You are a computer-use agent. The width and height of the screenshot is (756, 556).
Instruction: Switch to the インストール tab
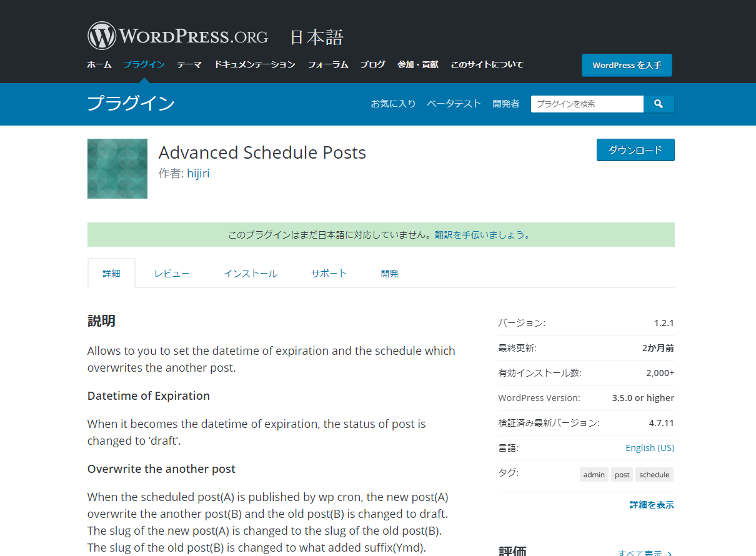251,274
